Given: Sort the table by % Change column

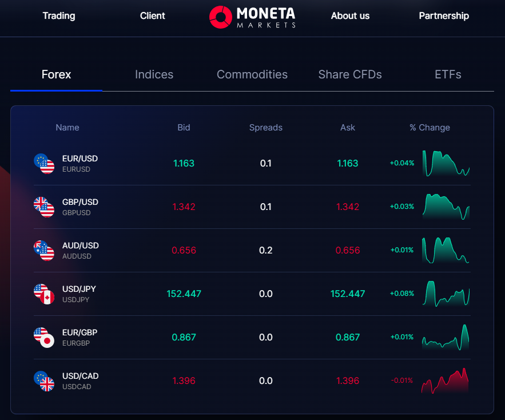Looking at the screenshot, I should pos(430,128).
